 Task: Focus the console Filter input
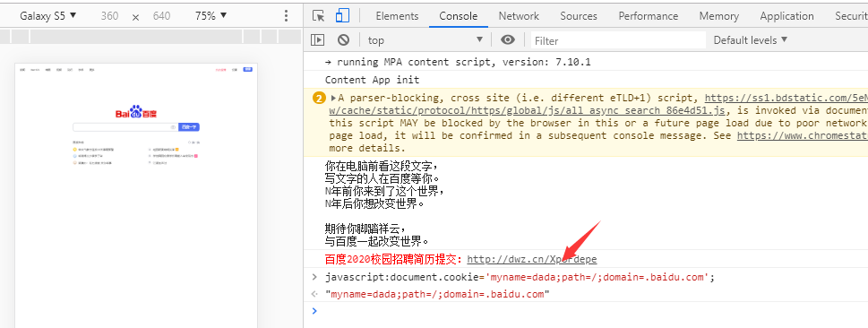point(618,40)
